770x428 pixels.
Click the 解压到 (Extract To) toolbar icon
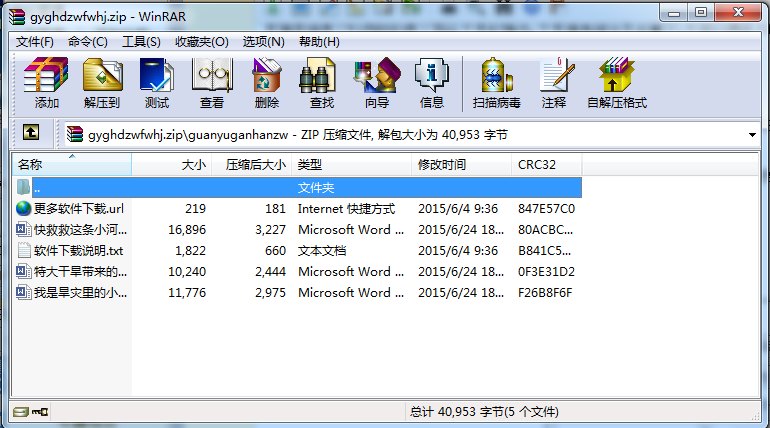tap(102, 75)
